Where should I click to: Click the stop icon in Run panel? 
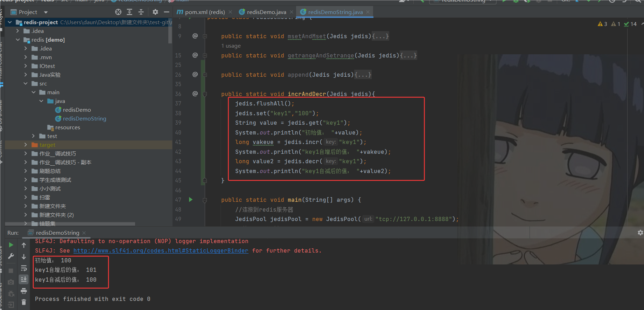coord(11,271)
